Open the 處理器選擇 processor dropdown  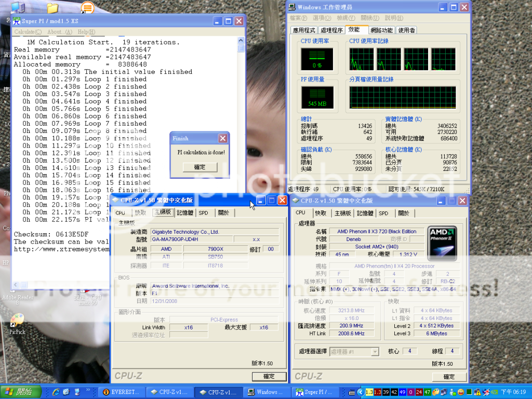(x=354, y=352)
